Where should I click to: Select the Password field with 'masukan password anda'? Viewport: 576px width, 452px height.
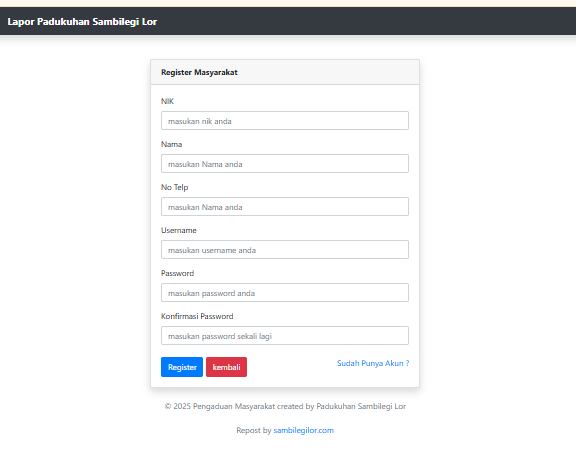[285, 293]
